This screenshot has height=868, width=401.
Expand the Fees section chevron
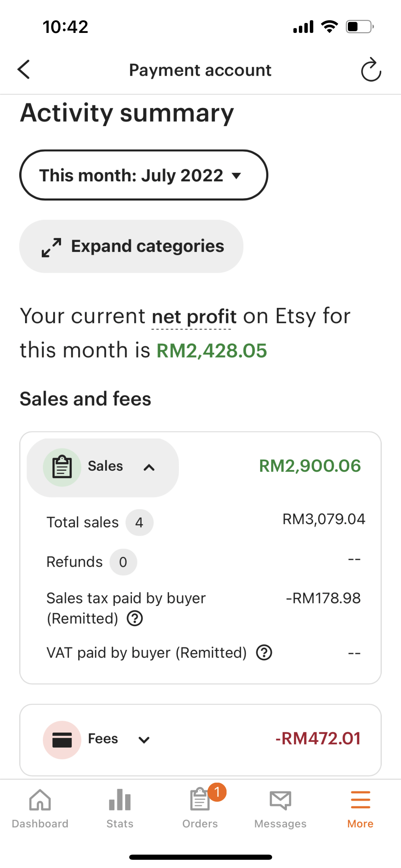[x=144, y=740]
